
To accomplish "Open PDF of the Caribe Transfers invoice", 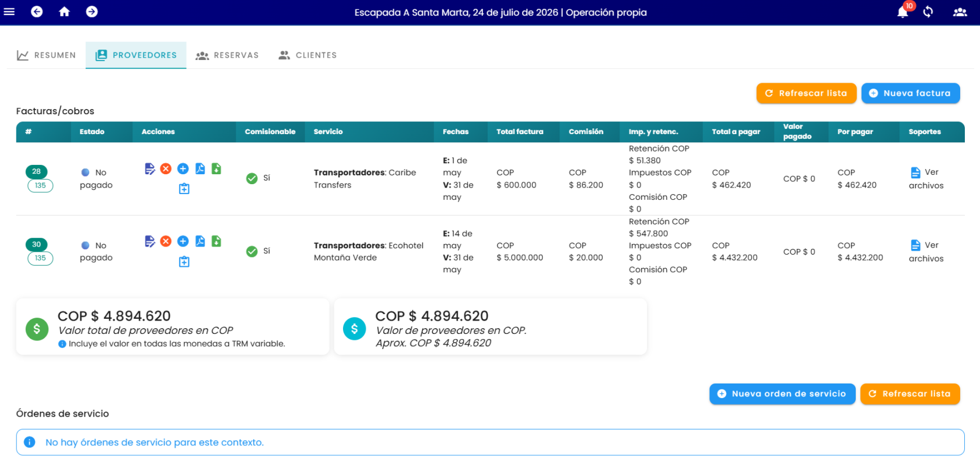I will [200, 169].
